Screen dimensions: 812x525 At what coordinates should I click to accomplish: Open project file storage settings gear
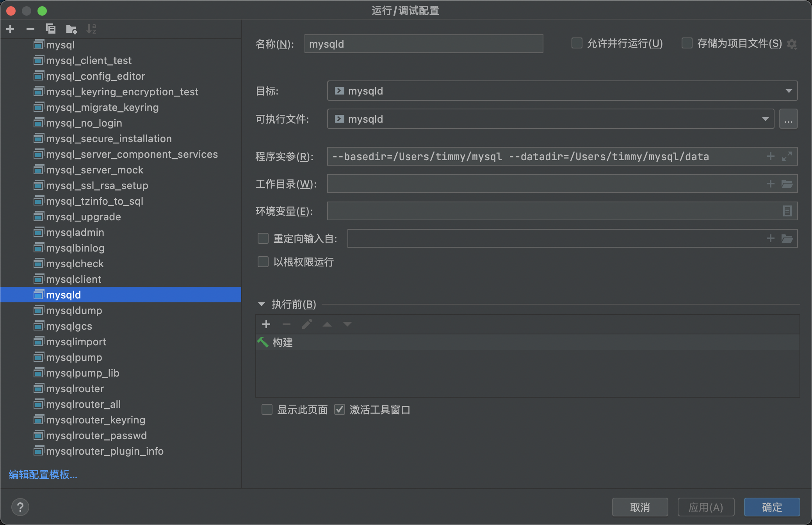pyautogui.click(x=792, y=44)
